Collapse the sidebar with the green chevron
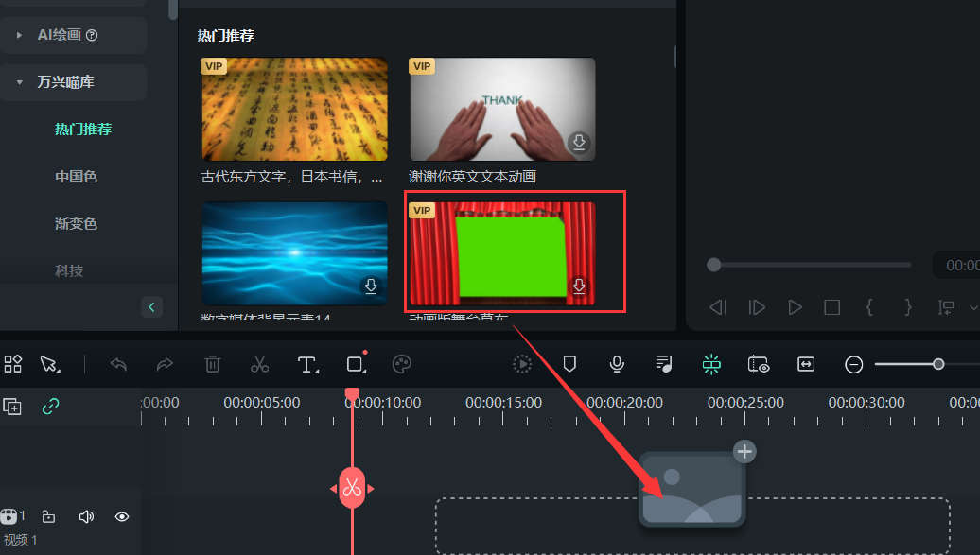Viewport: 980px width, 555px height. (151, 306)
